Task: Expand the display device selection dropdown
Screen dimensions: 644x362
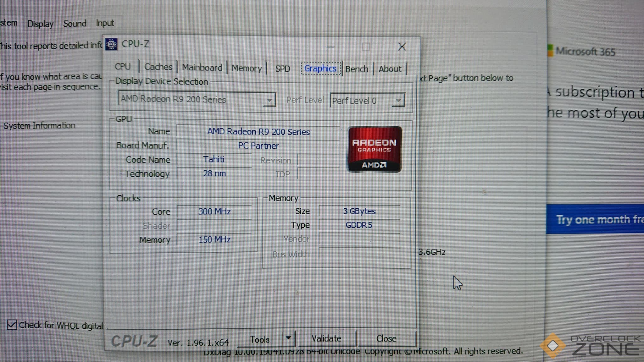Action: tap(269, 100)
